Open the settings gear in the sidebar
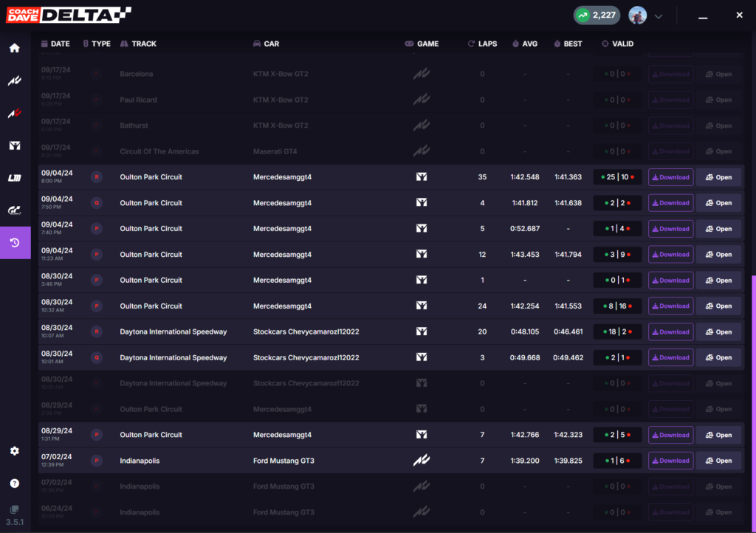Screen dimensions: 756x533 (15, 451)
